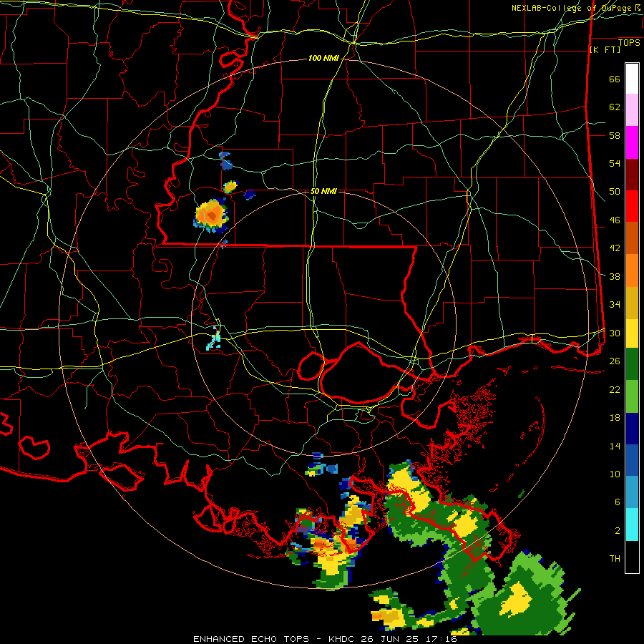Screen dimensions: 644x644
Task: Click the '18' legend value
Action: click(615, 418)
